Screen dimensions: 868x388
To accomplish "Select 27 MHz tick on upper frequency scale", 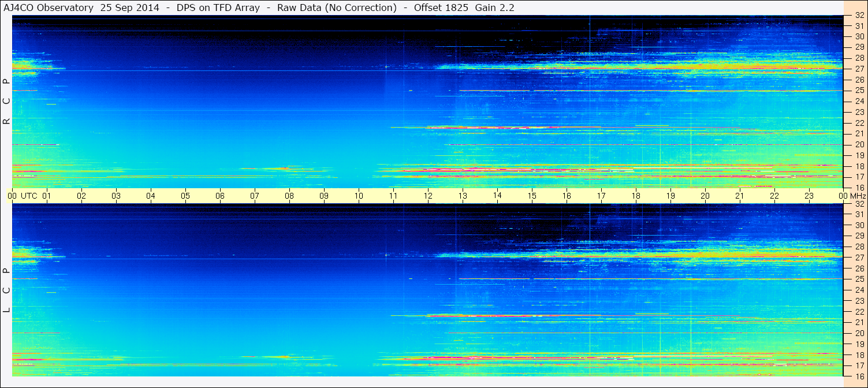I will pyautogui.click(x=859, y=69).
